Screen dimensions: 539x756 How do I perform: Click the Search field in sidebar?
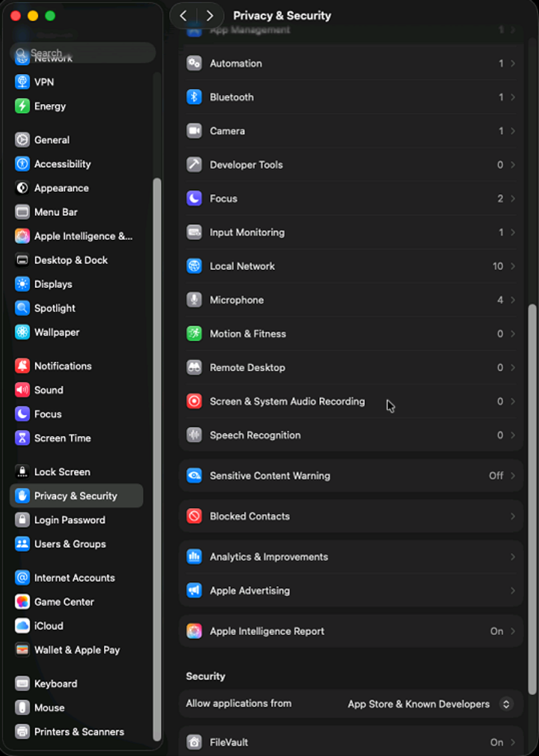click(x=83, y=53)
